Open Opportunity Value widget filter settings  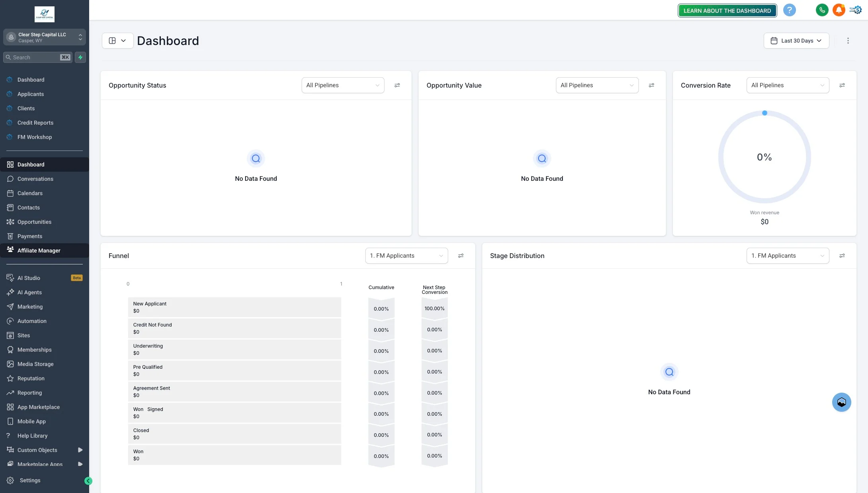651,85
